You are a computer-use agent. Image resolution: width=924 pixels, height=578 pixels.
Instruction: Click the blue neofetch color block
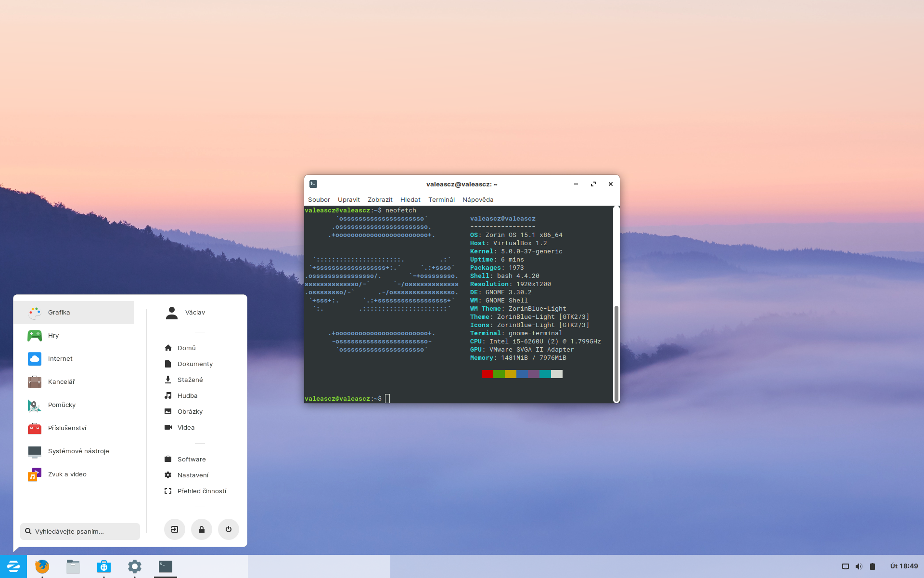[x=522, y=374]
